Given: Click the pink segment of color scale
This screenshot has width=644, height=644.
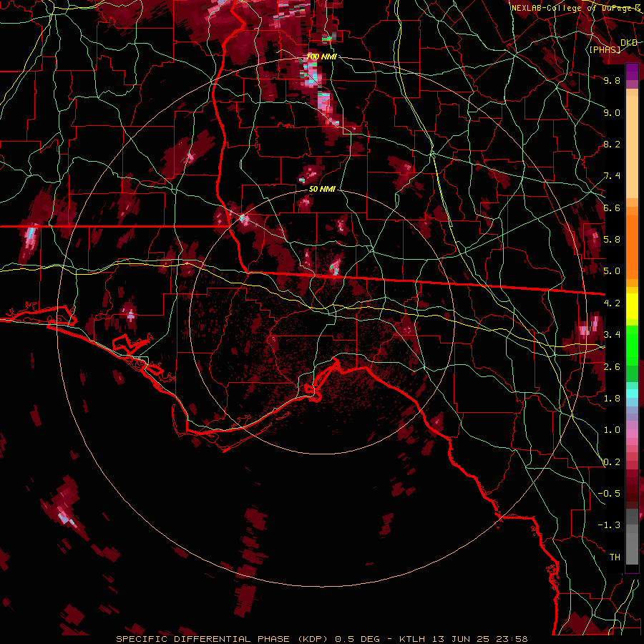Looking at the screenshot, I should pos(632,433).
